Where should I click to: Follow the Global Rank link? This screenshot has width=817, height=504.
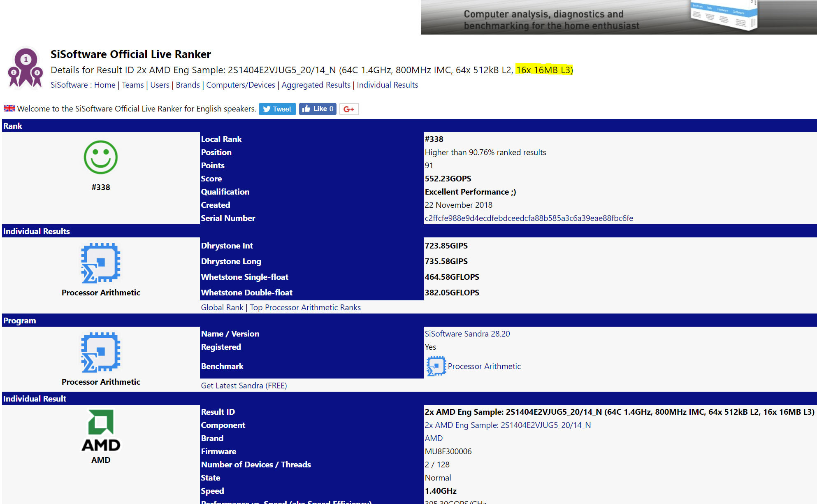click(222, 307)
